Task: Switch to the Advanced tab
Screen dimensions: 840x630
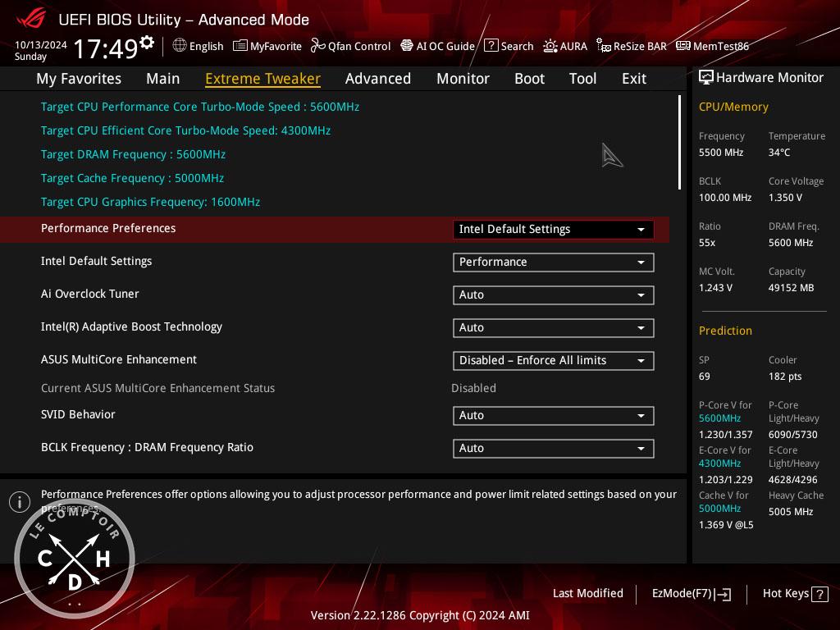Action: (x=377, y=79)
